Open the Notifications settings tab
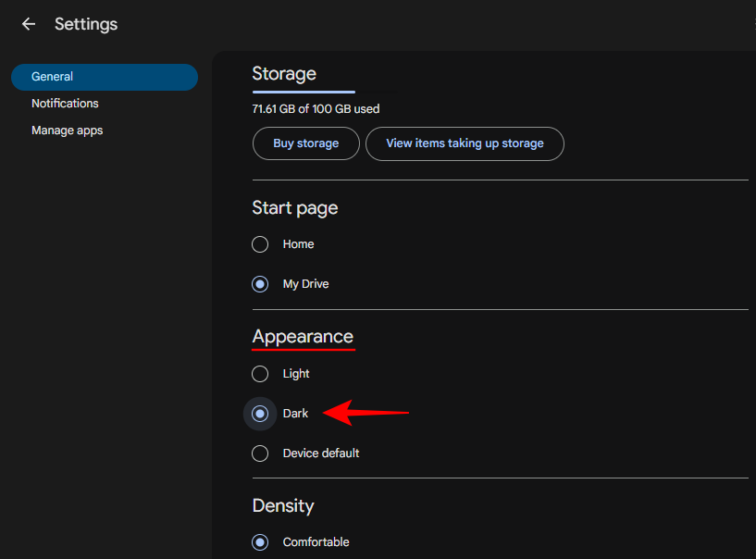Screen dimensions: 756x559 65,104
